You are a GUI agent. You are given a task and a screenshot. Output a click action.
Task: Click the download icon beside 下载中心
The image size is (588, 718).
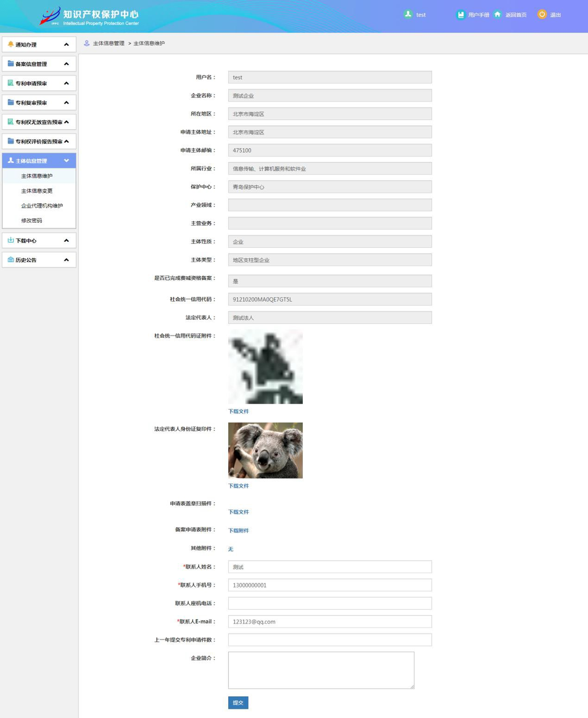pyautogui.click(x=10, y=240)
